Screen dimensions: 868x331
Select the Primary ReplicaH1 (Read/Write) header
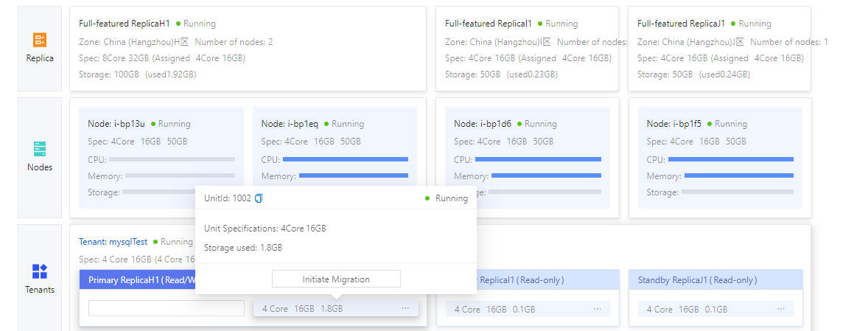coord(138,280)
